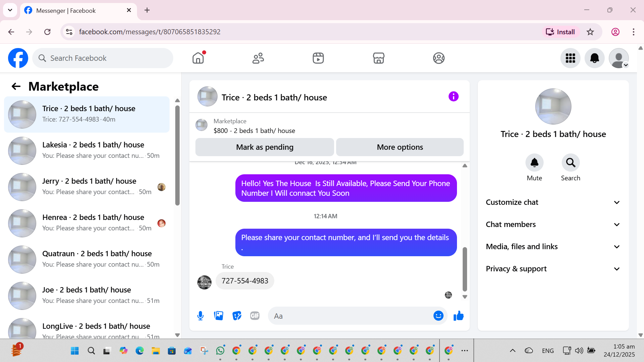644x362 pixels.
Task: Open Jerry conversation
Action: point(87,187)
